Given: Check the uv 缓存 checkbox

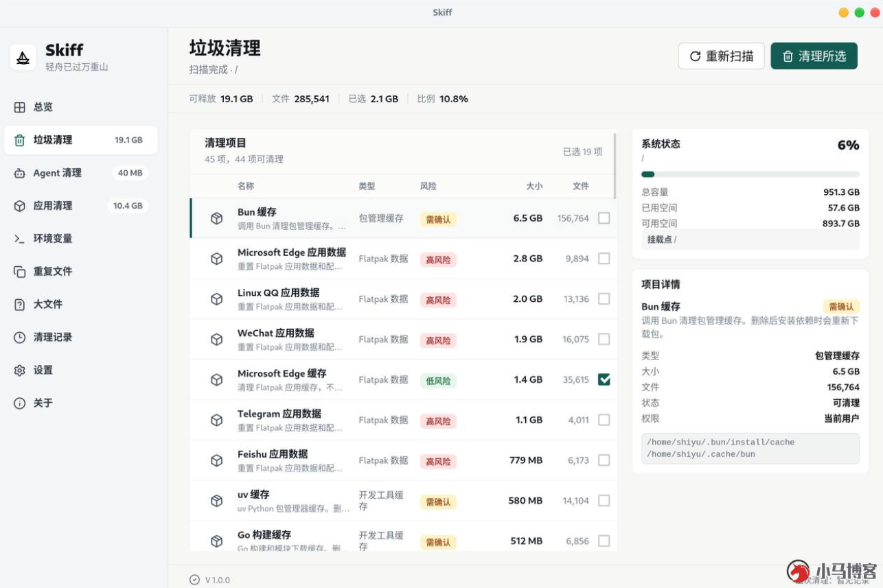Looking at the screenshot, I should pos(604,501).
